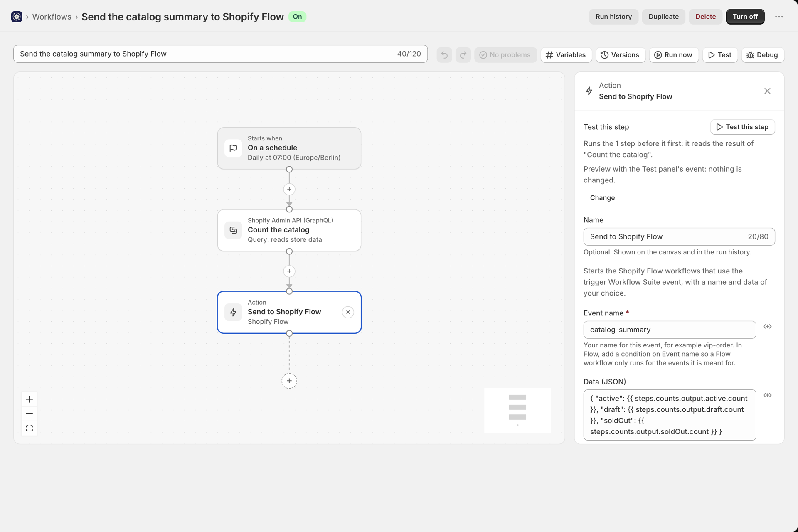The height and width of the screenshot is (532, 798).
Task: Remove the Send to Shopify Flow node
Action: tap(348, 312)
